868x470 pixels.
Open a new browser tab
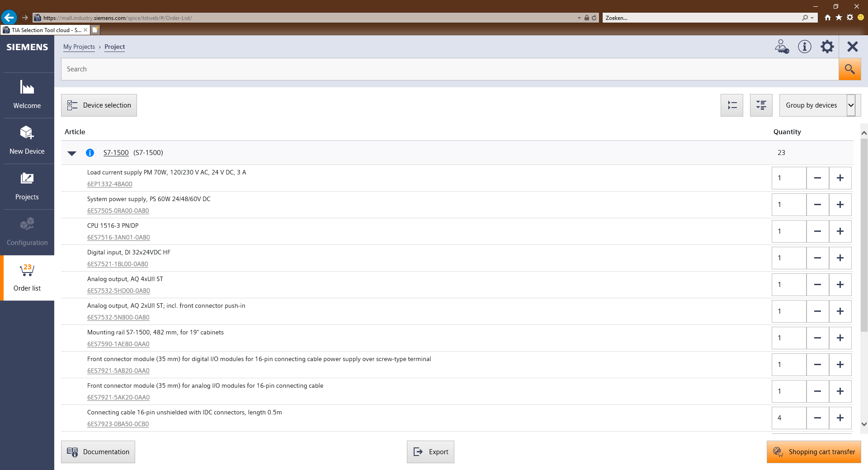coord(95,30)
